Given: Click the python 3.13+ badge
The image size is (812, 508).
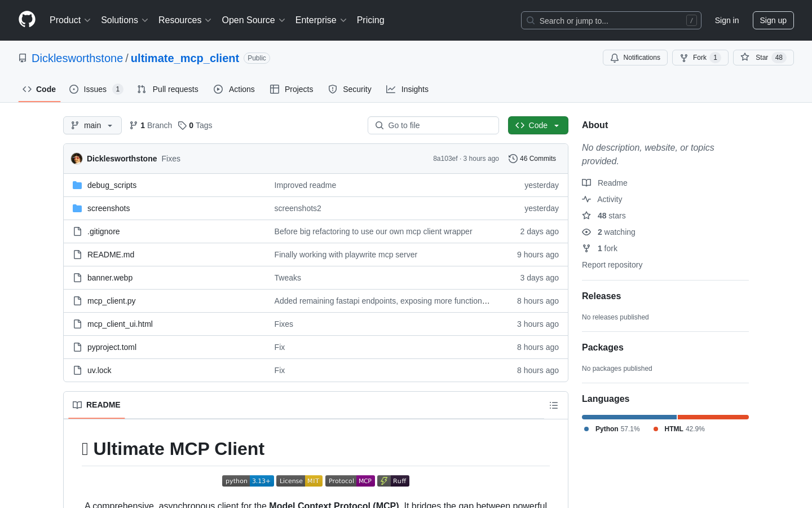Looking at the screenshot, I should coord(248,481).
